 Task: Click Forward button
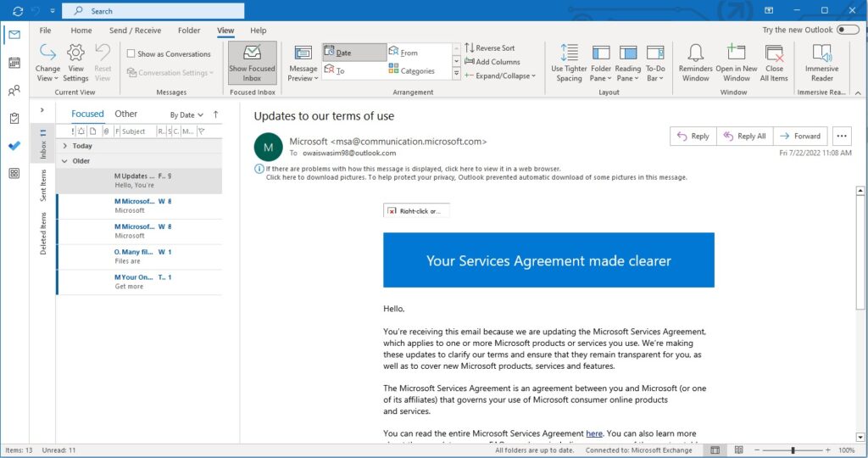click(x=800, y=137)
